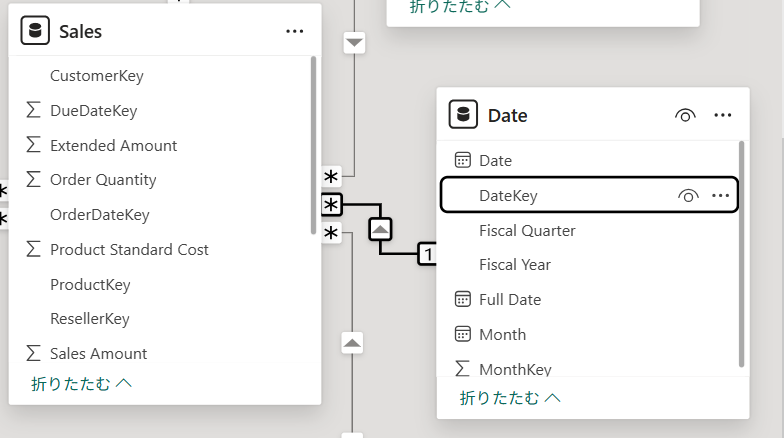Screen dimensions: 784x438
Task: Select the Order Quantity field
Action: point(103,180)
